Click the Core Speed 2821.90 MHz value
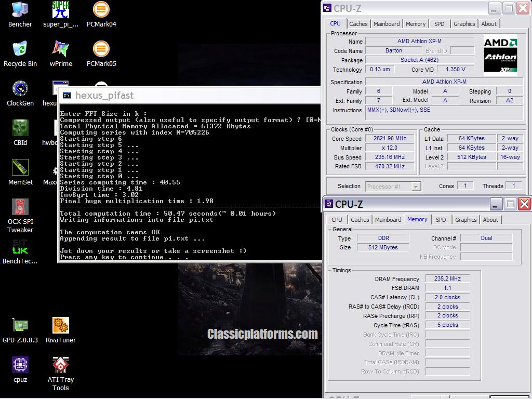 click(390, 138)
